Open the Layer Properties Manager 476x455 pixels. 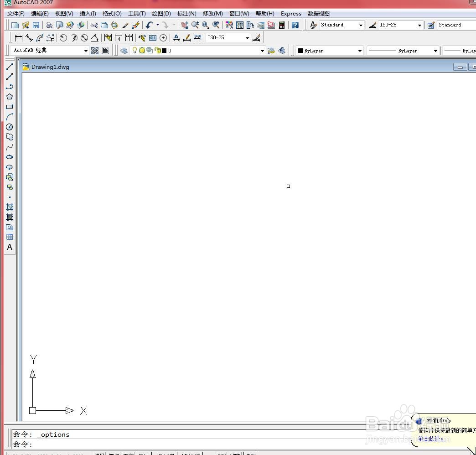click(x=124, y=51)
